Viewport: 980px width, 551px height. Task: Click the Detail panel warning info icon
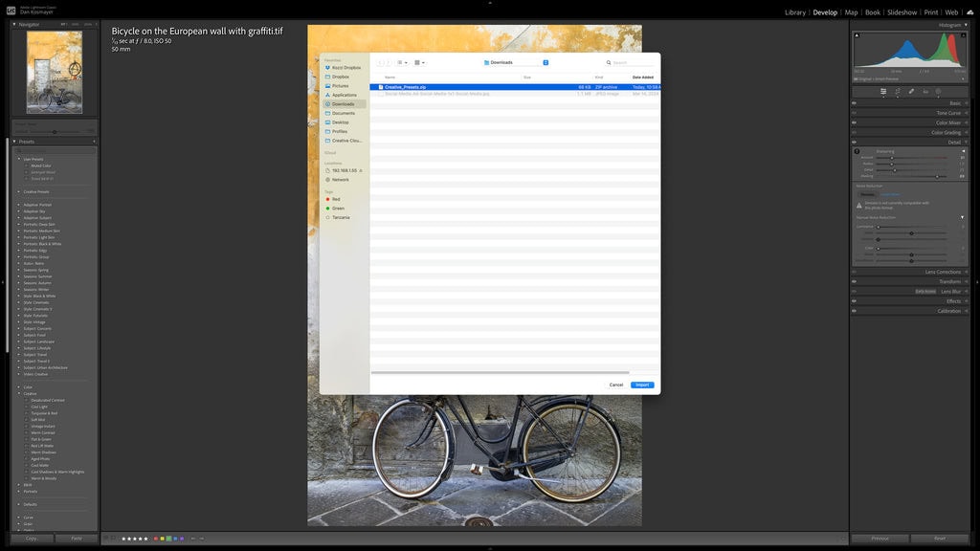[857, 151]
